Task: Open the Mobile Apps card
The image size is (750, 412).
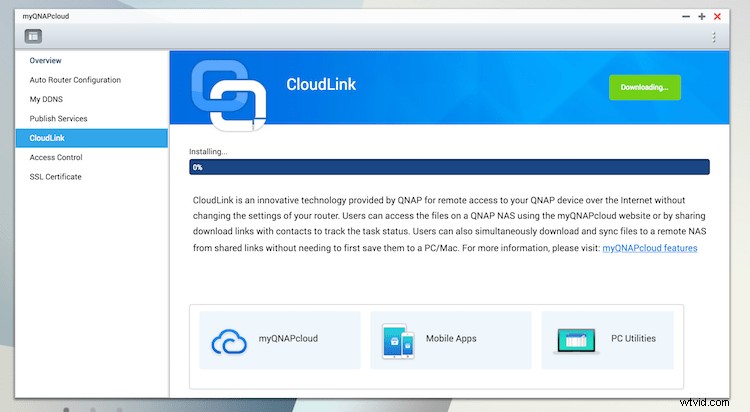Action: (451, 340)
